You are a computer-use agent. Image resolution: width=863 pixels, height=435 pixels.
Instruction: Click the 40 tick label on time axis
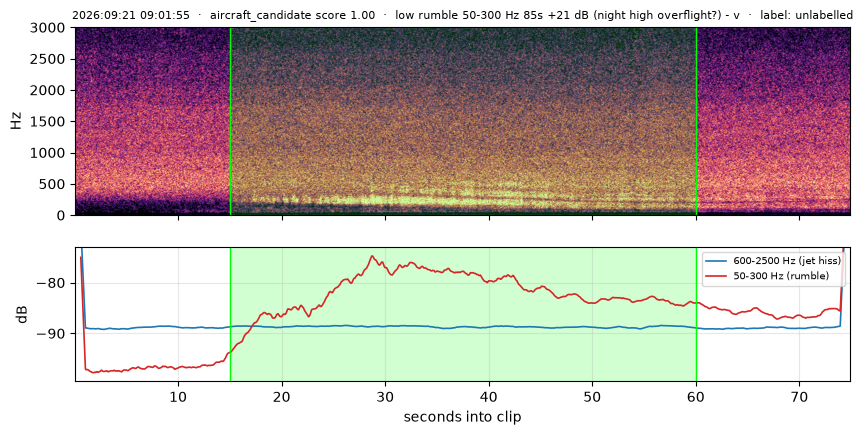pyautogui.click(x=489, y=396)
